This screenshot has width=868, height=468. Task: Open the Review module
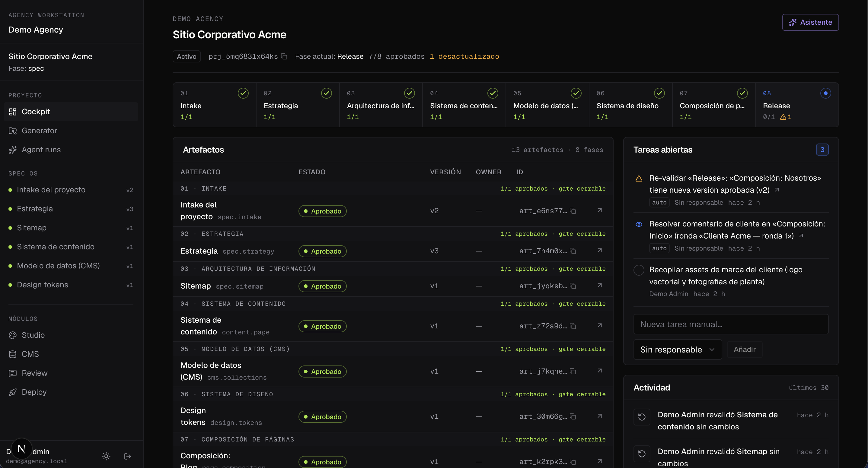tap(71, 373)
